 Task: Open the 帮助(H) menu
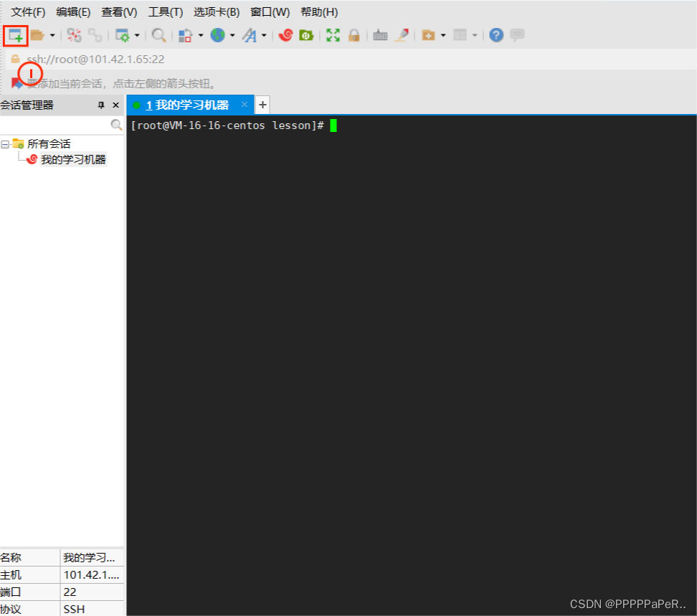319,12
